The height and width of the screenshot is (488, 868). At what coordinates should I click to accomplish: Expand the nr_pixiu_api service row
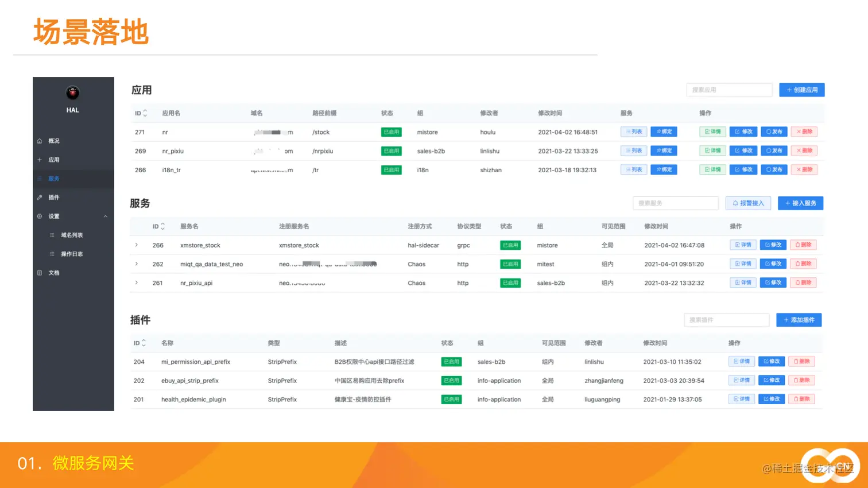click(137, 282)
